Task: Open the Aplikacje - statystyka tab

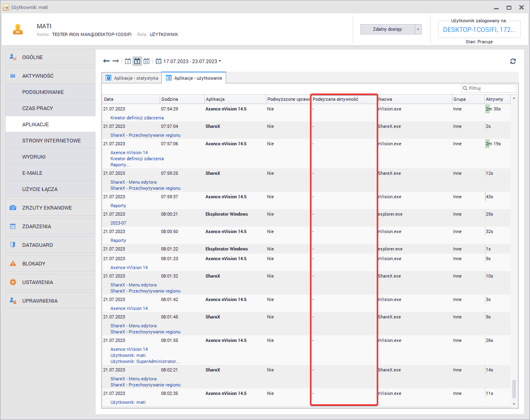Action: (x=132, y=78)
